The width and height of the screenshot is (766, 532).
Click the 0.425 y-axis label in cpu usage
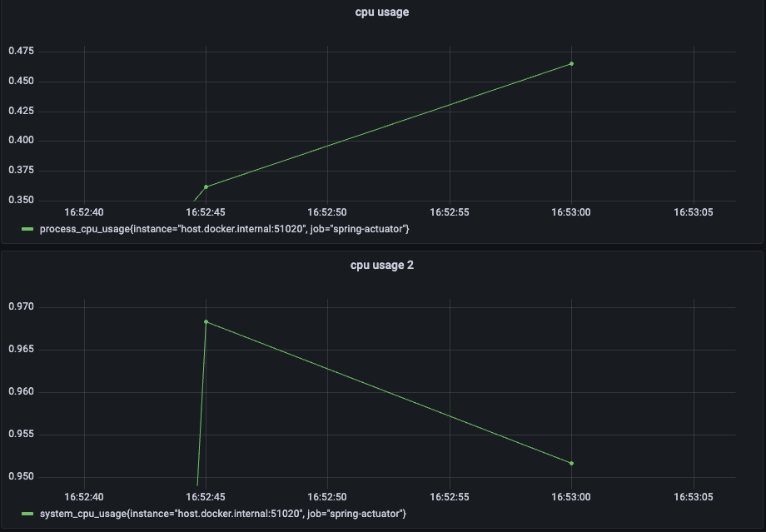coord(22,111)
